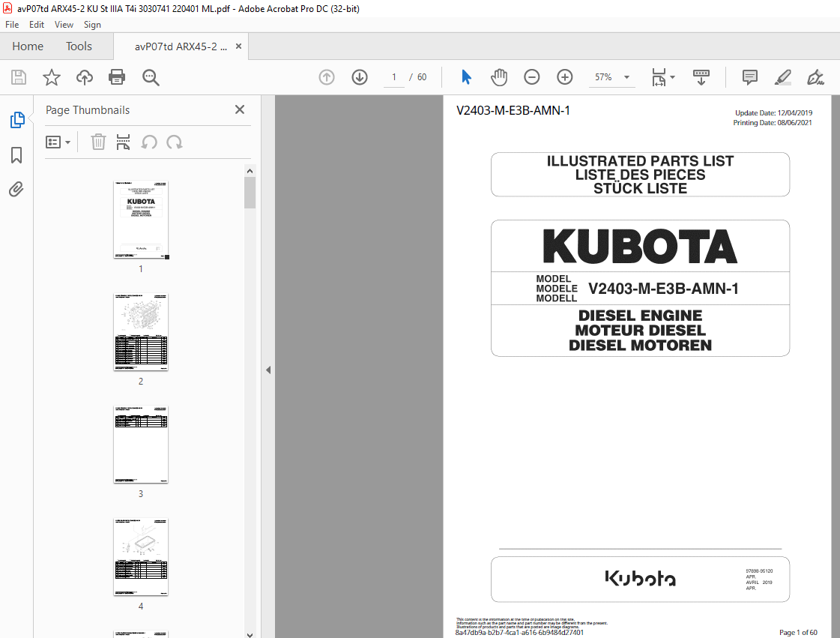Select the arrow Selection tool
Image resolution: width=840 pixels, height=638 pixels.
467,77
